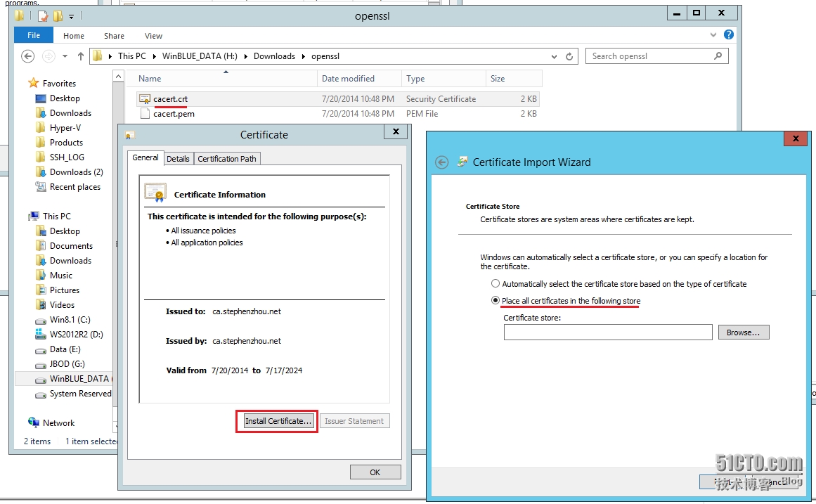Image resolution: width=816 pixels, height=504 pixels.
Task: Open the Home ribbon tab
Action: (73, 35)
